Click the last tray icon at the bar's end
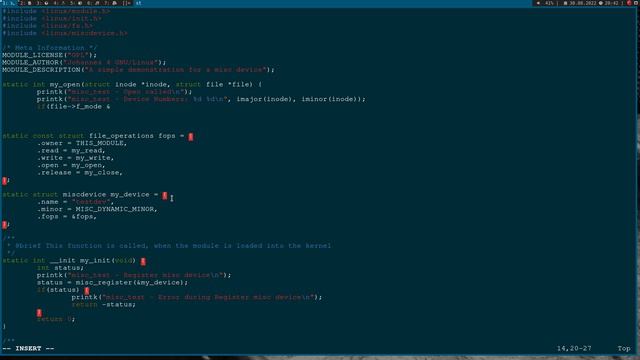The height and width of the screenshot is (360, 640). coord(636,3)
